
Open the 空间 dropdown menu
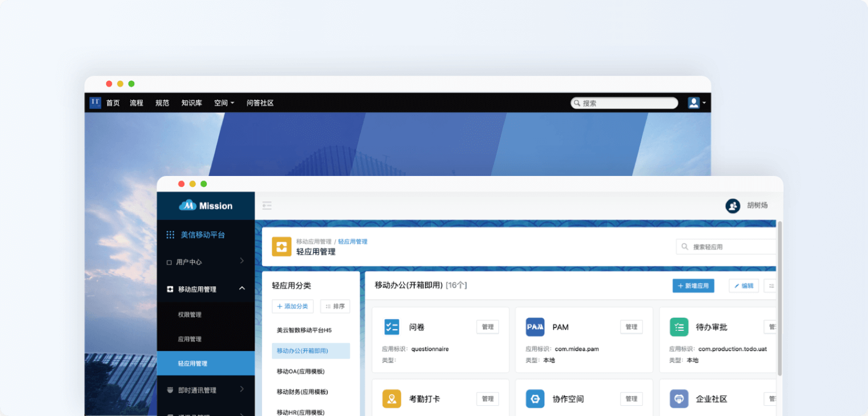pyautogui.click(x=224, y=103)
